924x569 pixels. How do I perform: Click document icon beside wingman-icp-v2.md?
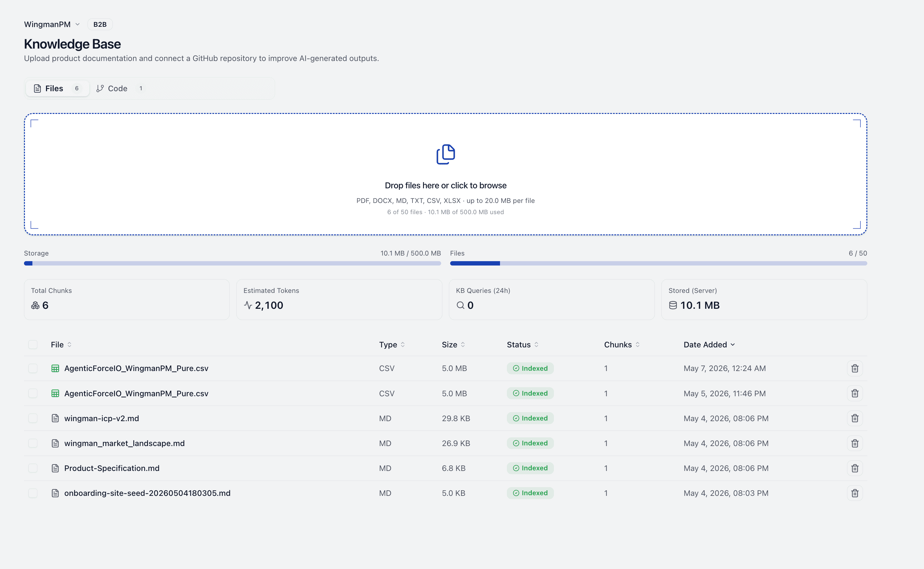55,418
